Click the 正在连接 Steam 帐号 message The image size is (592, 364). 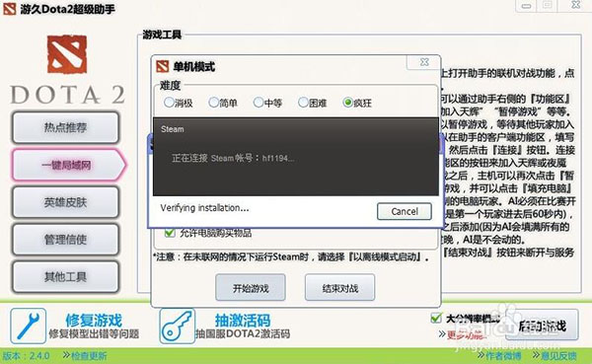click(233, 158)
